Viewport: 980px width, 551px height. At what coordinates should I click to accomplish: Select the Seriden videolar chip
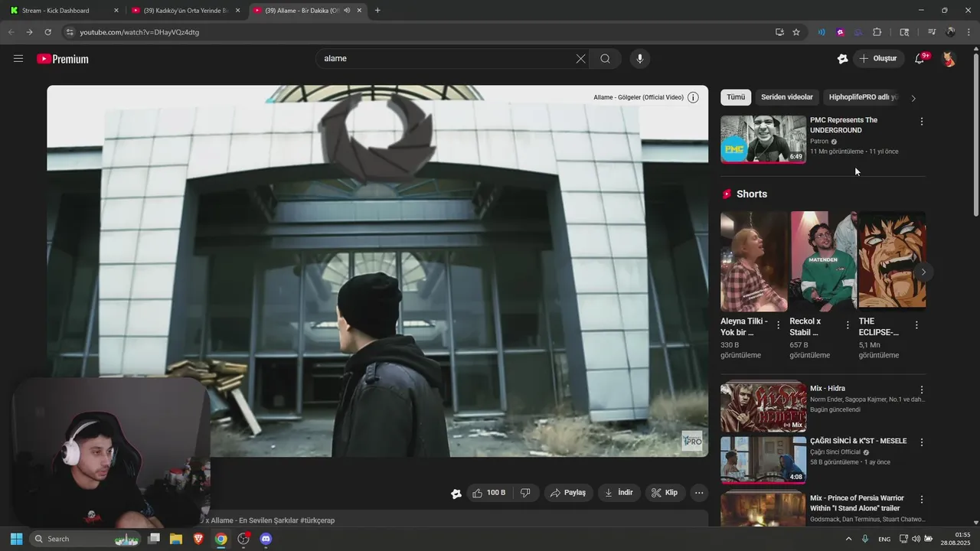[x=787, y=97]
